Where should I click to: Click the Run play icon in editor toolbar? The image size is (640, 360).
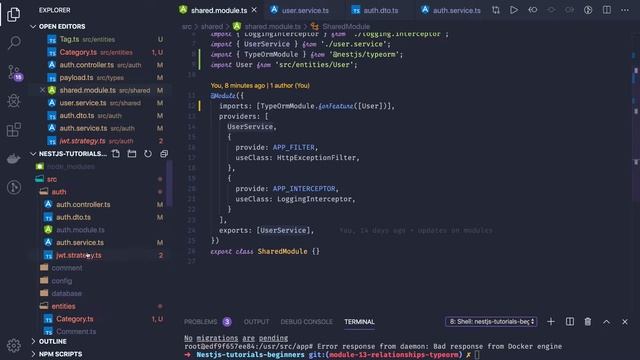tap(514, 10)
